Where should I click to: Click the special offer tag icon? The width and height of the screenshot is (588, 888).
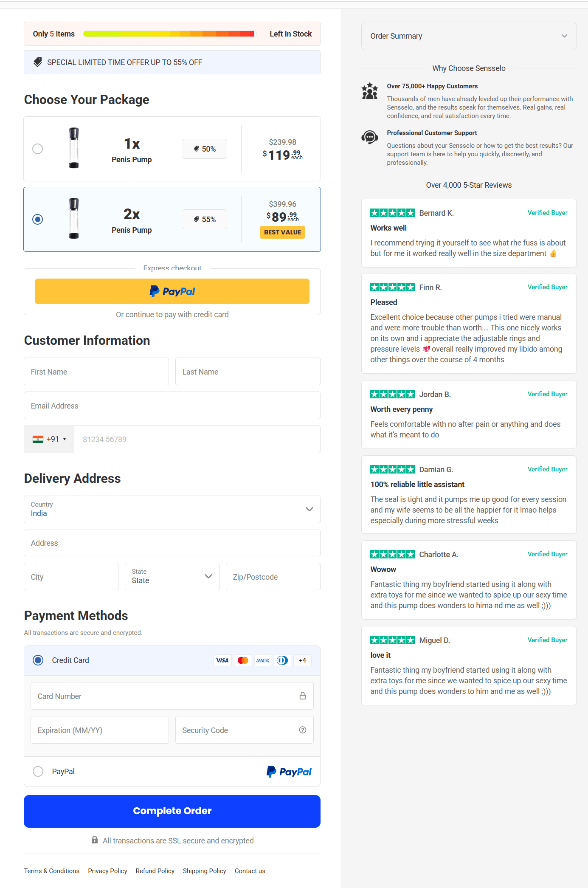(38, 62)
